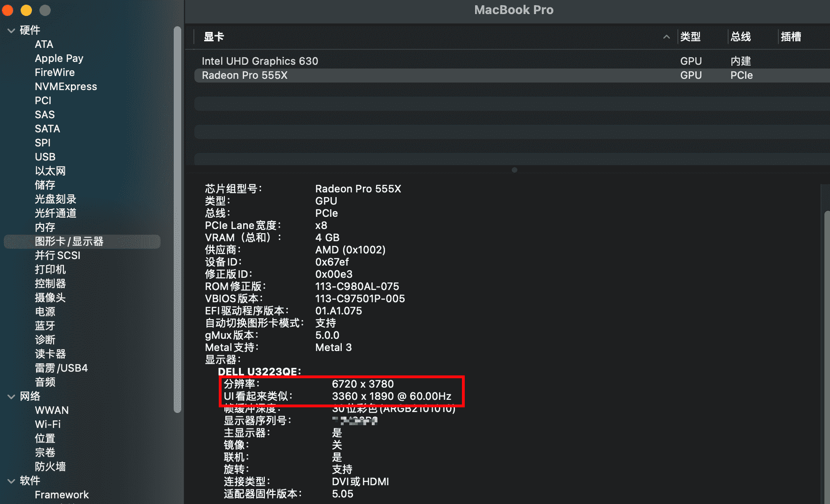Select 电源 in the sidebar
This screenshot has height=504, width=830.
[x=45, y=312]
